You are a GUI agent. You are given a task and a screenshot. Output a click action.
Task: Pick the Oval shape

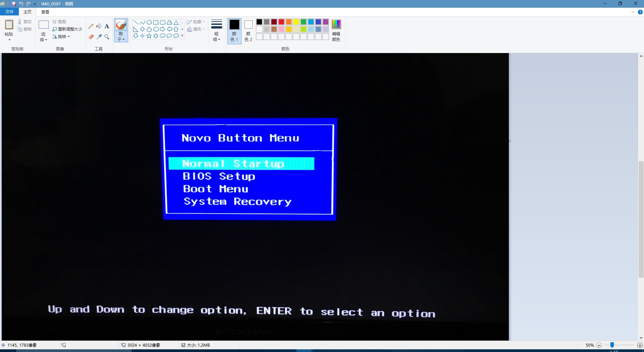149,23
